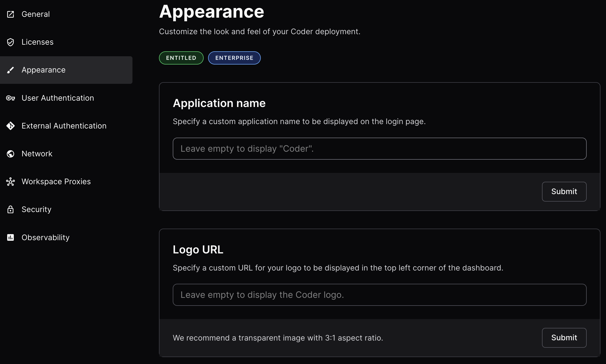Screen dimensions: 606x364
Task: Select the External Authentication diamond icon
Action: coord(10,126)
